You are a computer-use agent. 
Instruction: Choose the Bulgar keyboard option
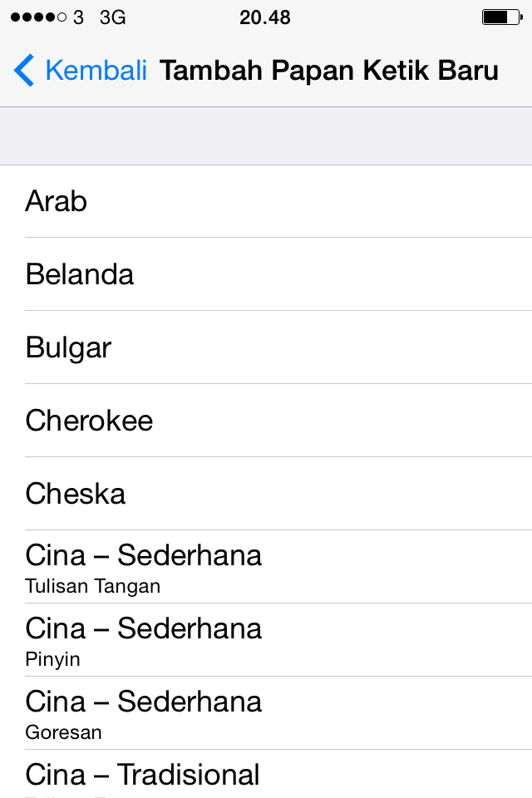[x=266, y=347]
